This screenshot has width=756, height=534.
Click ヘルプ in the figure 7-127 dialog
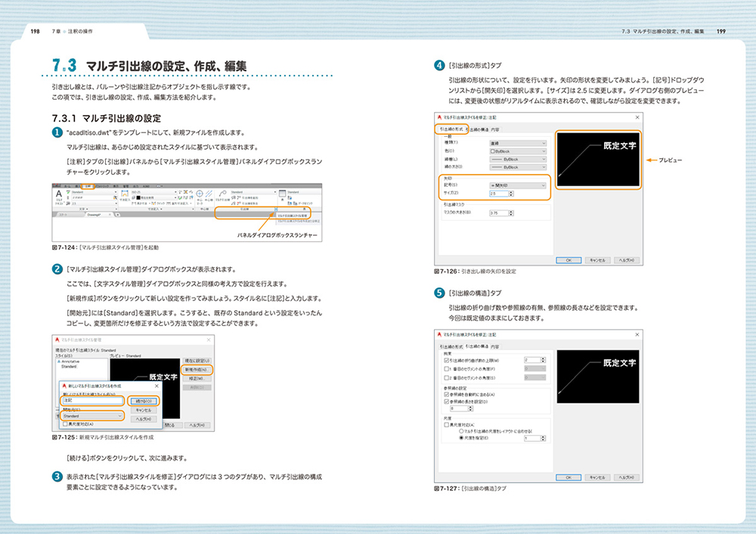tap(626, 477)
